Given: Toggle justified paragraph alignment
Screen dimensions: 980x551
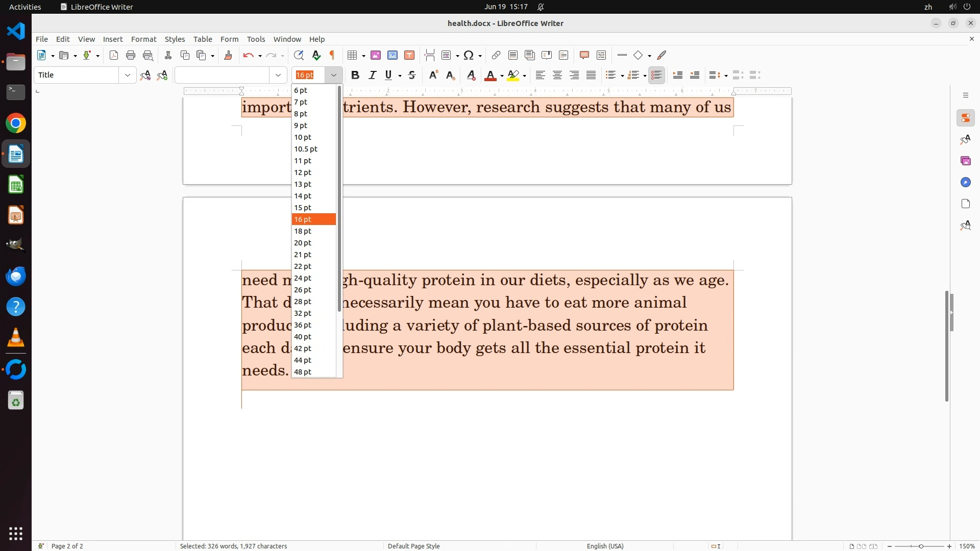Looking at the screenshot, I should pos(591,76).
